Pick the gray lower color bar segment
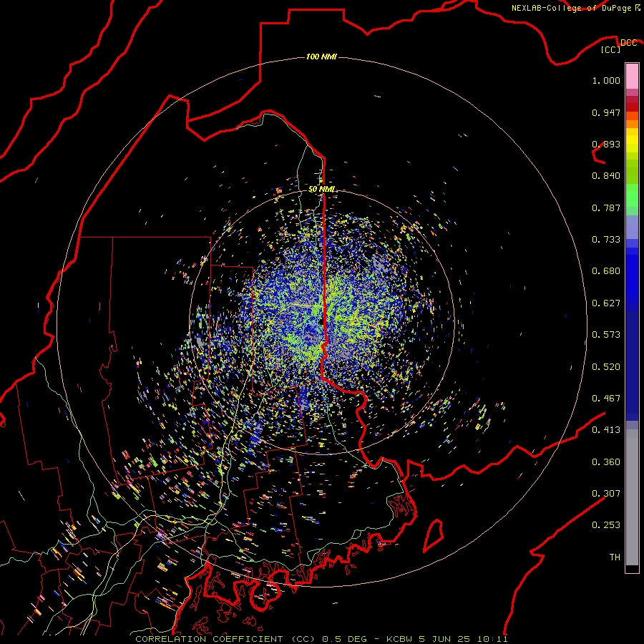Screen dimensions: 644x644 [632, 497]
